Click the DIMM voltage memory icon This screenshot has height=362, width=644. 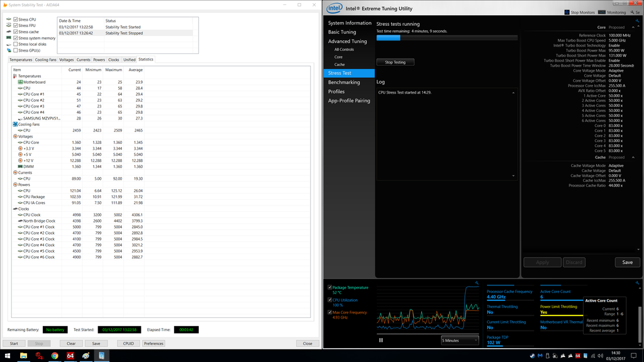coord(20,167)
